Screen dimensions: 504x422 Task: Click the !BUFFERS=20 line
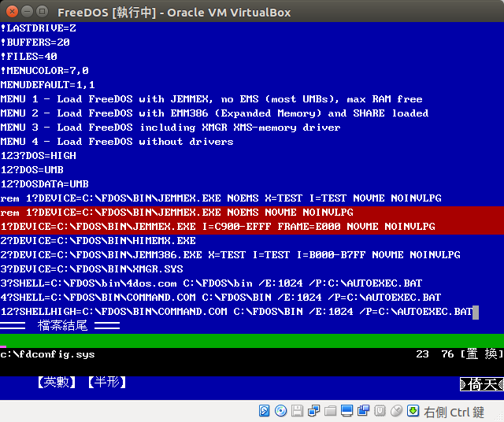click(35, 43)
